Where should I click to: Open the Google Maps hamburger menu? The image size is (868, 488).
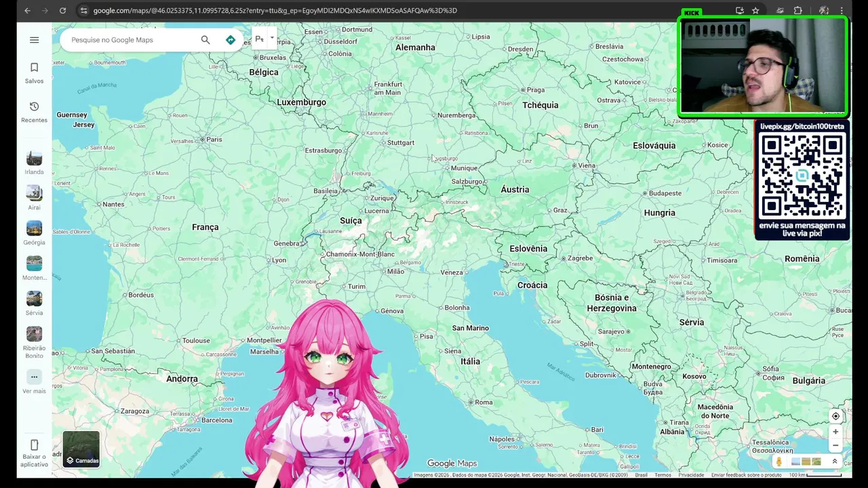tap(34, 40)
